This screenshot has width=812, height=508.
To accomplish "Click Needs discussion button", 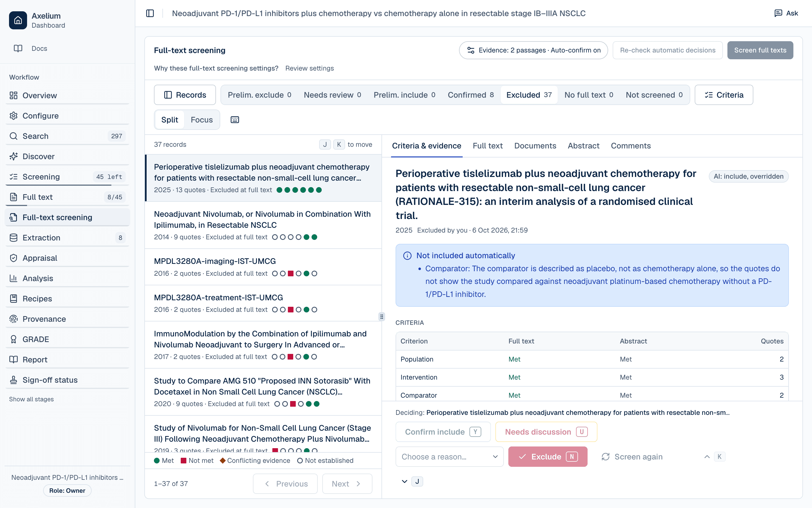I will pos(546,432).
